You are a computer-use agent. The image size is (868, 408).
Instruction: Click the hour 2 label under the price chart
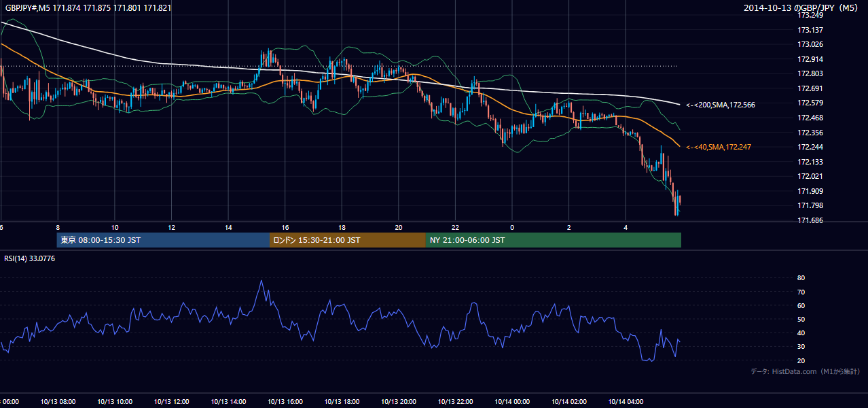point(569,227)
